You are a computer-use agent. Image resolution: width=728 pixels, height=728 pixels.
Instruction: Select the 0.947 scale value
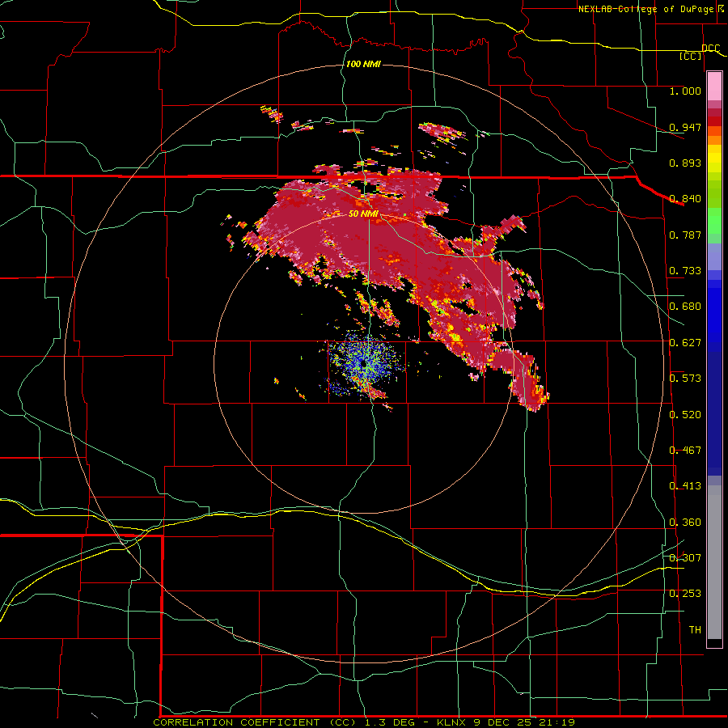[x=685, y=127]
